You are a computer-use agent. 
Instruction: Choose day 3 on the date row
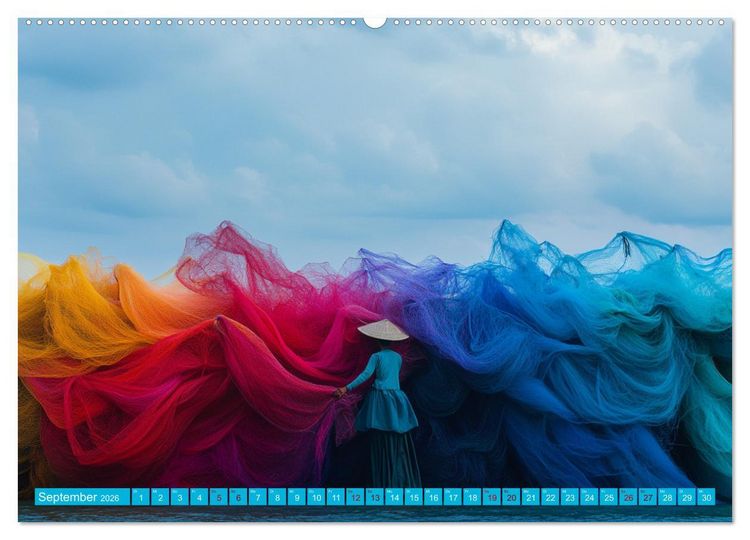(180, 497)
